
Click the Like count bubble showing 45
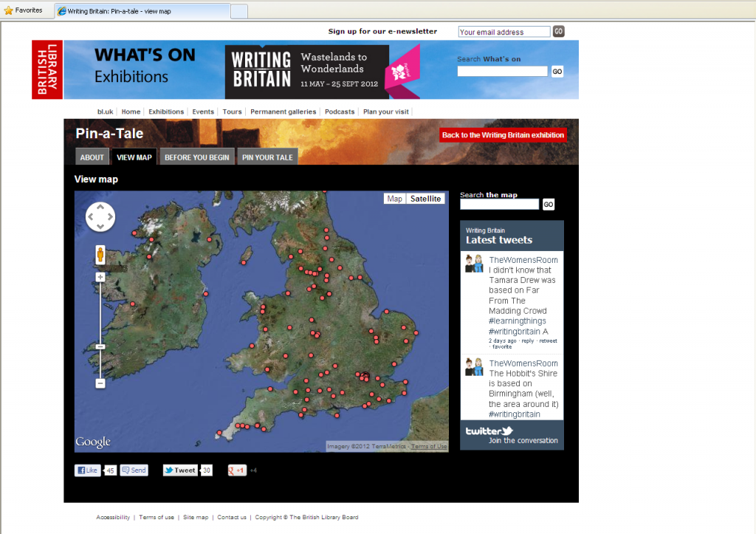(111, 470)
